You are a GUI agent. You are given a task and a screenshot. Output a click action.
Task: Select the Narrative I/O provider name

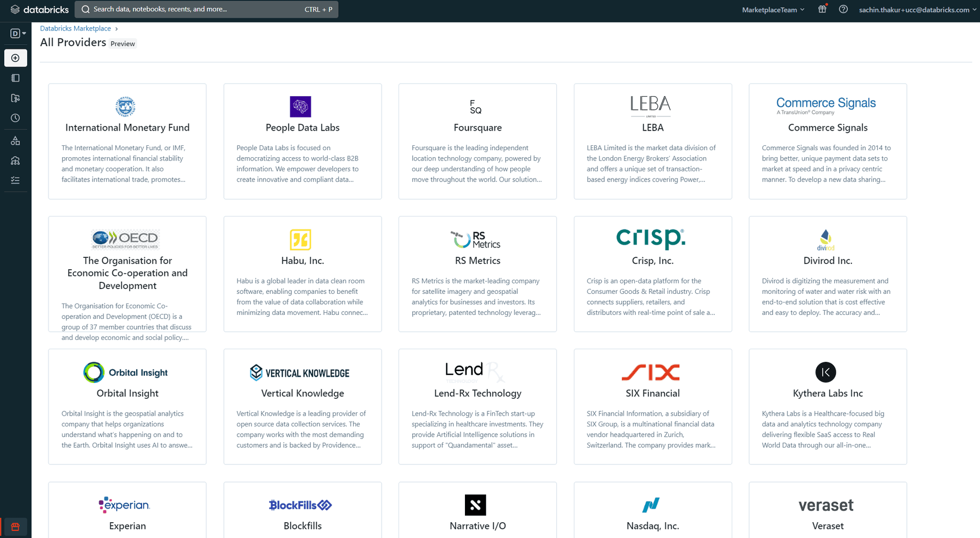(x=477, y=527)
